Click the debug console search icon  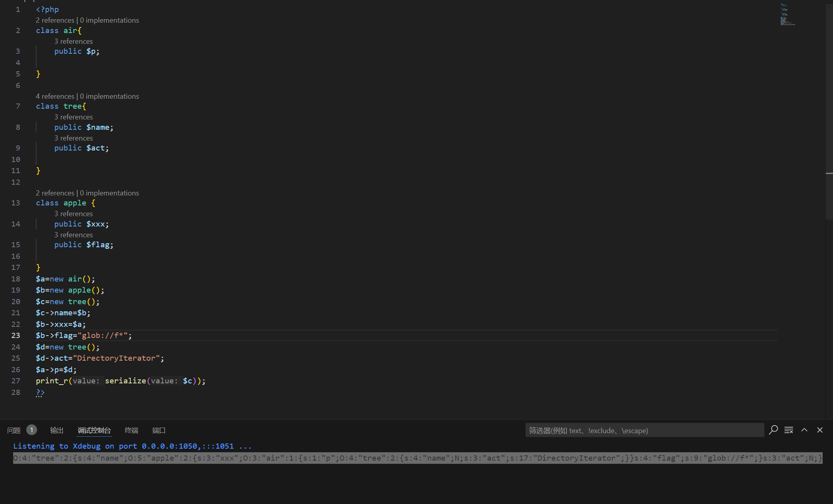[x=773, y=430]
